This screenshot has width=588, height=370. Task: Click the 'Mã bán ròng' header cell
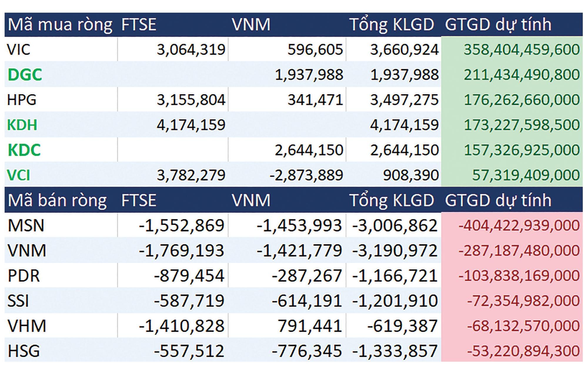[57, 201]
